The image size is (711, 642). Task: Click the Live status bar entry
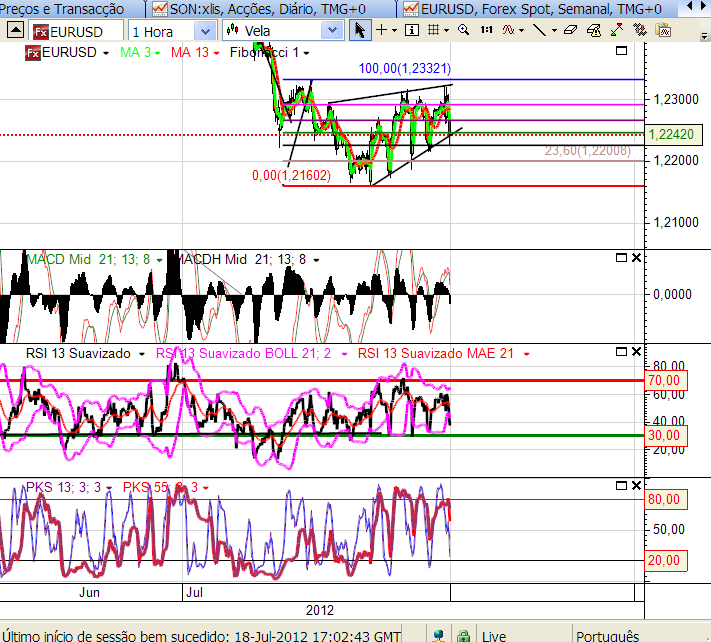tap(494, 636)
